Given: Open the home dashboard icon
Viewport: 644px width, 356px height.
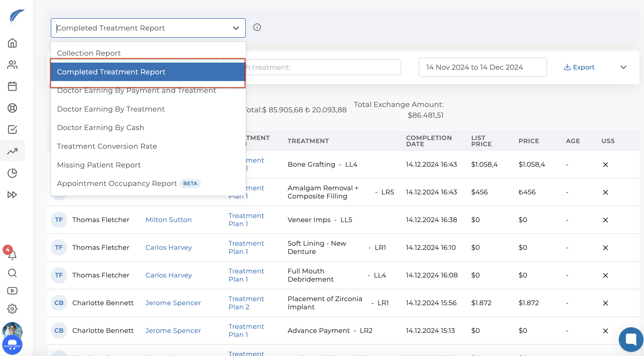Looking at the screenshot, I should click(12, 43).
